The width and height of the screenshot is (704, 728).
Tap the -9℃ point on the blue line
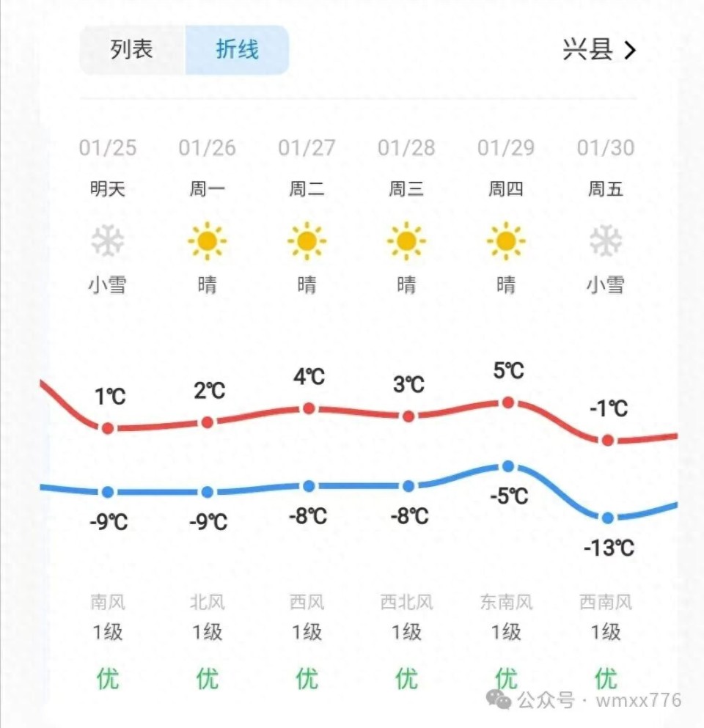(108, 492)
